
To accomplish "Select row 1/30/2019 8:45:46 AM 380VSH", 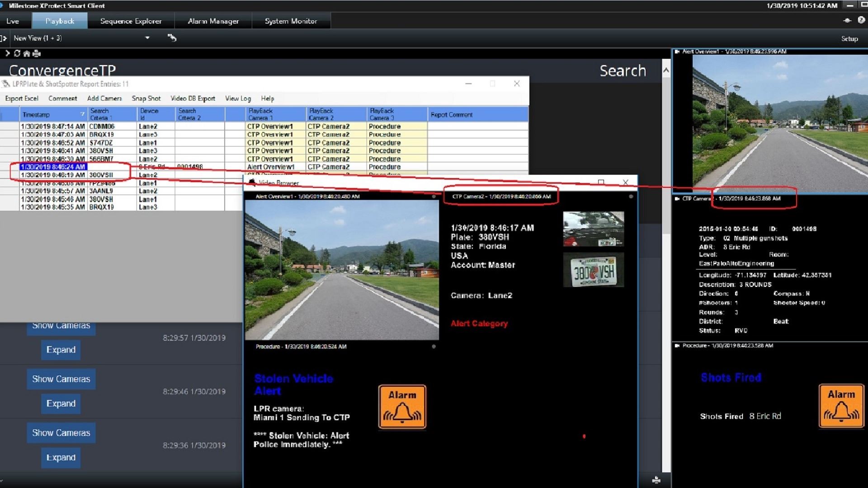I will pos(122,199).
